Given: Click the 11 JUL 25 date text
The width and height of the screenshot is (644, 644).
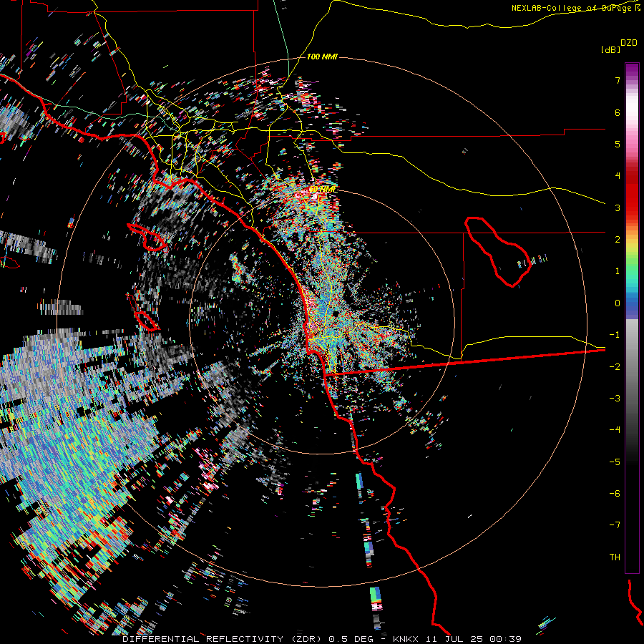Looking at the screenshot, I should click(454, 639).
